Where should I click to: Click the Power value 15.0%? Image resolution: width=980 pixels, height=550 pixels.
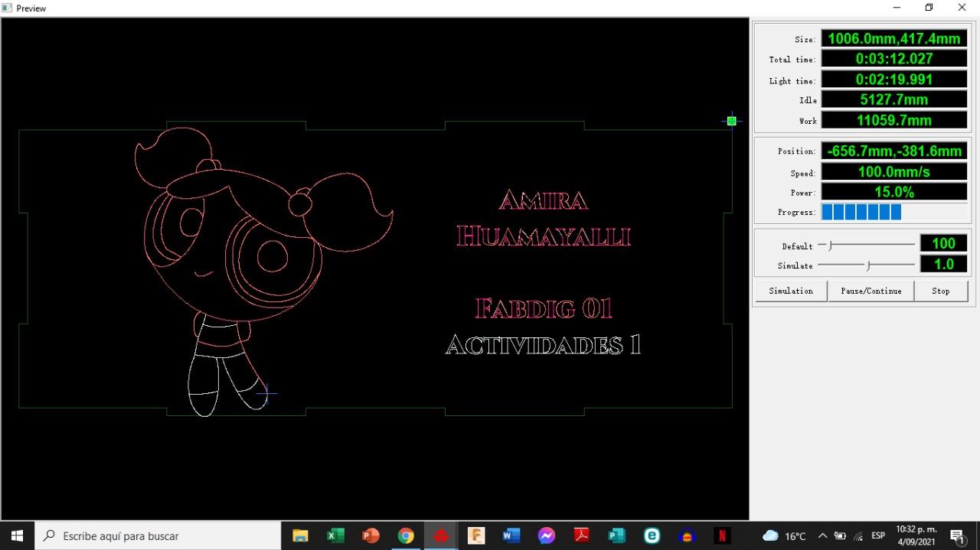tap(894, 192)
